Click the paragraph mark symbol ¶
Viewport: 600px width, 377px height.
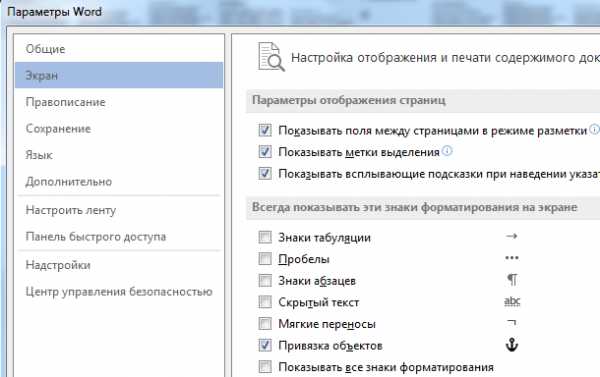tap(512, 280)
